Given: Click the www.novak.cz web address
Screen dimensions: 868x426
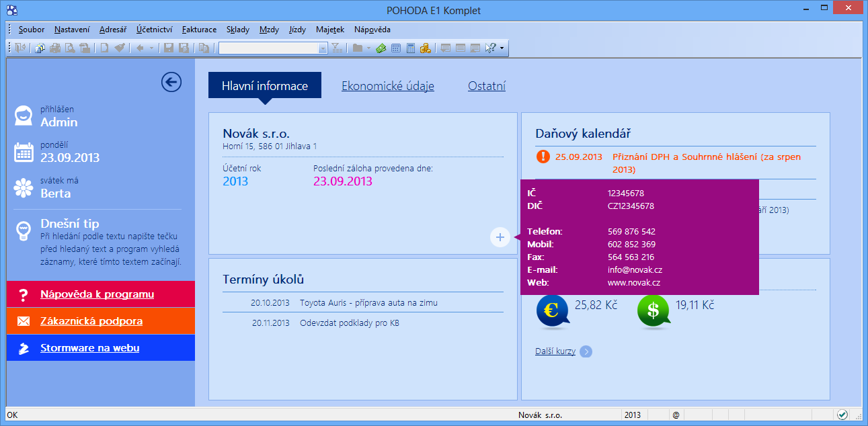Looking at the screenshot, I should pyautogui.click(x=634, y=283).
